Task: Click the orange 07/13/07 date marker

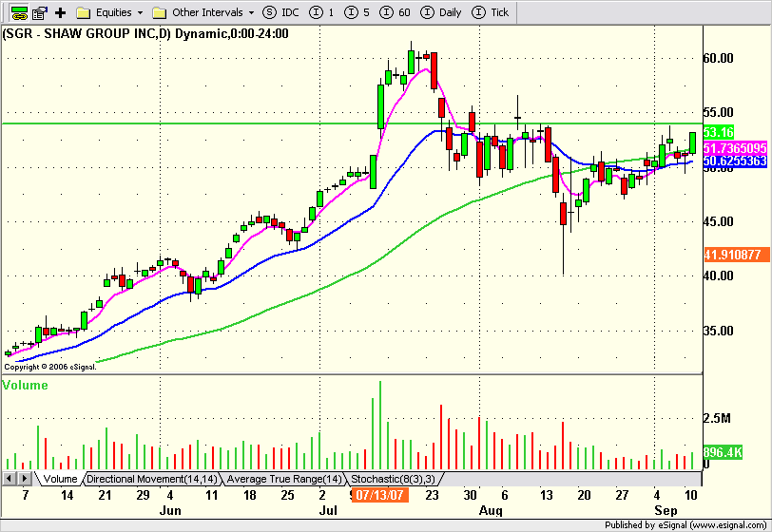Action: pos(379,495)
